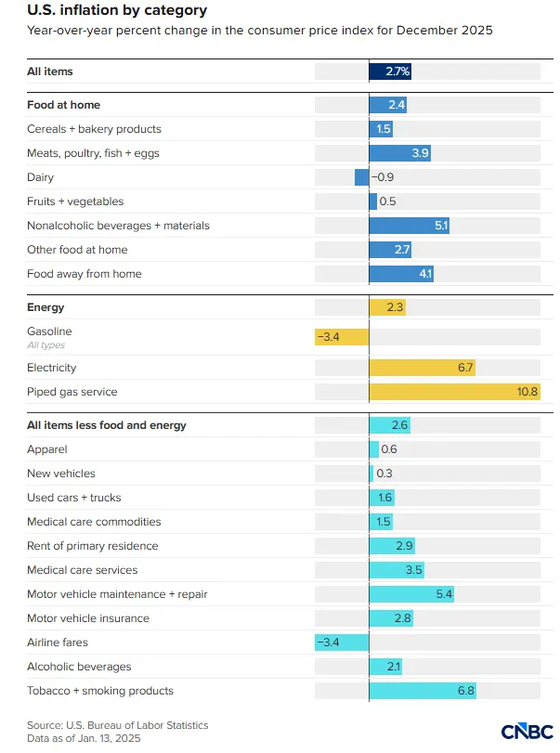Image resolution: width=560 pixels, height=753 pixels.
Task: Click the "Rent of primary residence" label
Action: point(93,546)
